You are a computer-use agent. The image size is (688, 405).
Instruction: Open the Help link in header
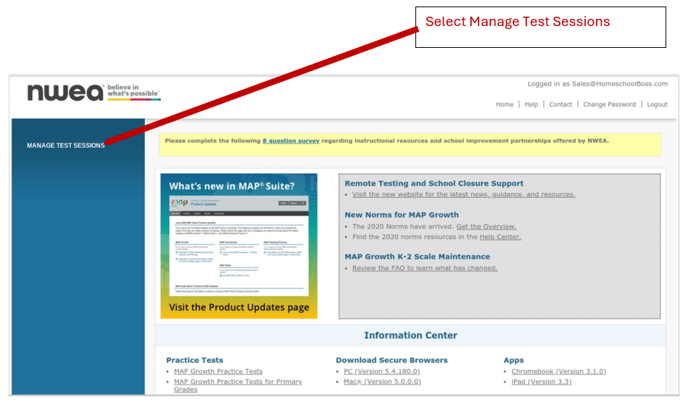tap(531, 104)
